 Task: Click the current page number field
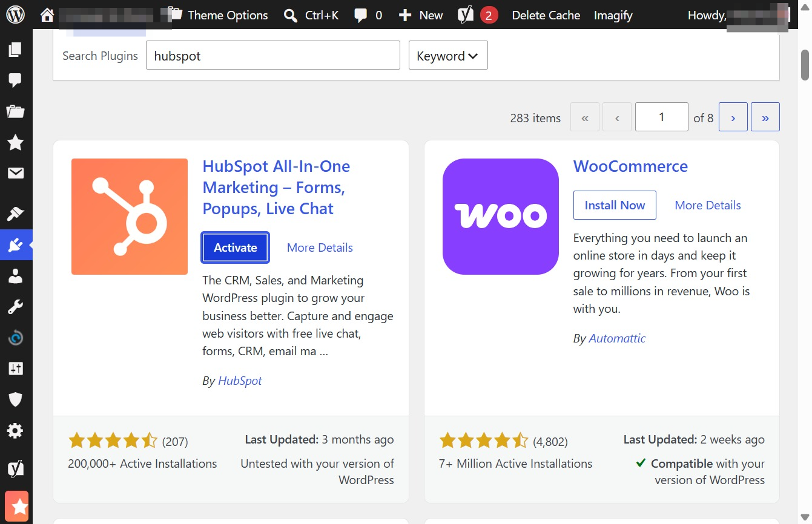[x=661, y=117]
